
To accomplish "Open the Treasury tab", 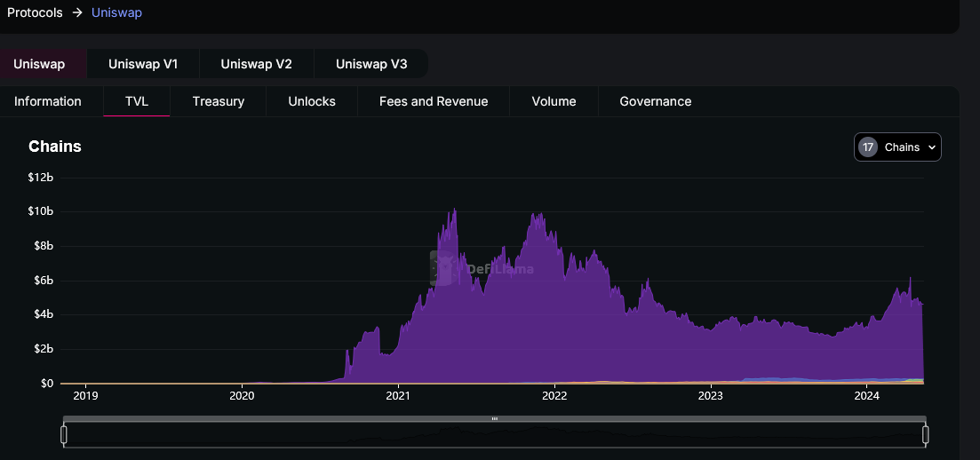I will tap(218, 101).
